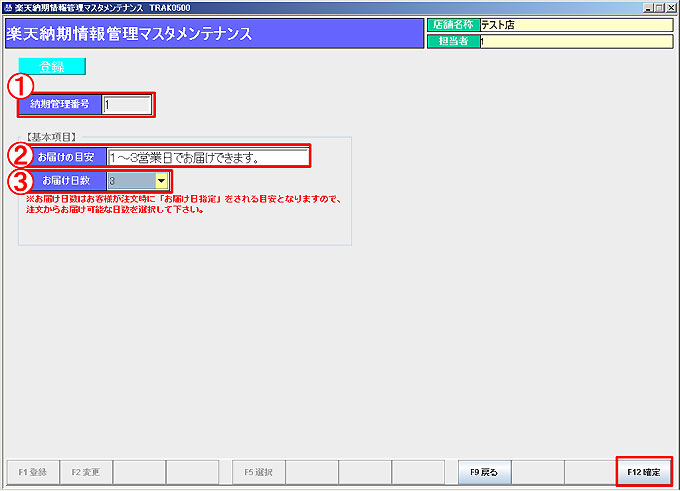Click the F1 登録 button
The height and width of the screenshot is (491, 680).
coord(33,472)
